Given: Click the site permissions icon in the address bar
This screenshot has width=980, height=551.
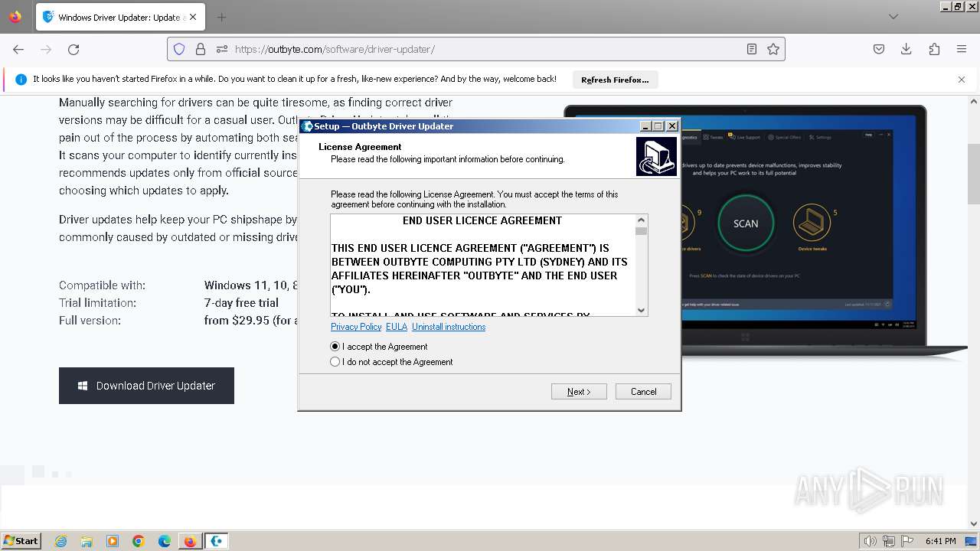Looking at the screenshot, I should (222, 49).
